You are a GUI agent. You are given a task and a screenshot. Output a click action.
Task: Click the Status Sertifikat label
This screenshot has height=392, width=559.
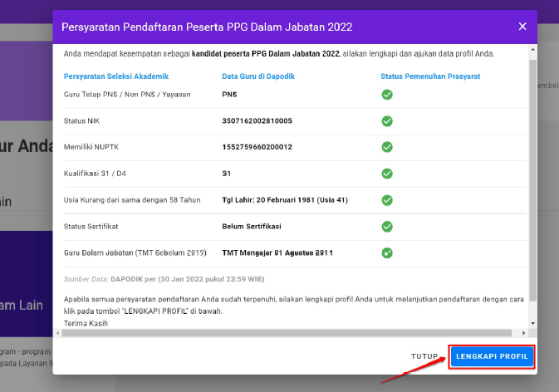91,226
